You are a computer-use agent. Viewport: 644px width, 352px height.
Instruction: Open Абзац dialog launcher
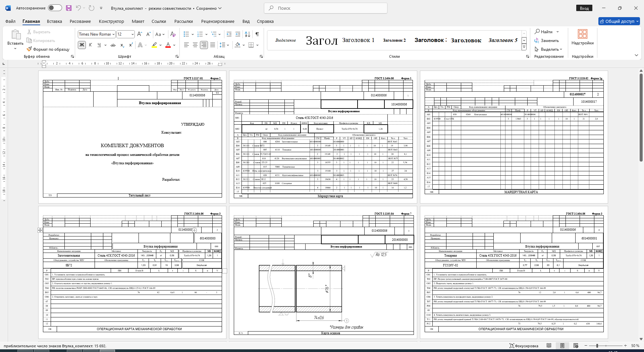(x=261, y=56)
